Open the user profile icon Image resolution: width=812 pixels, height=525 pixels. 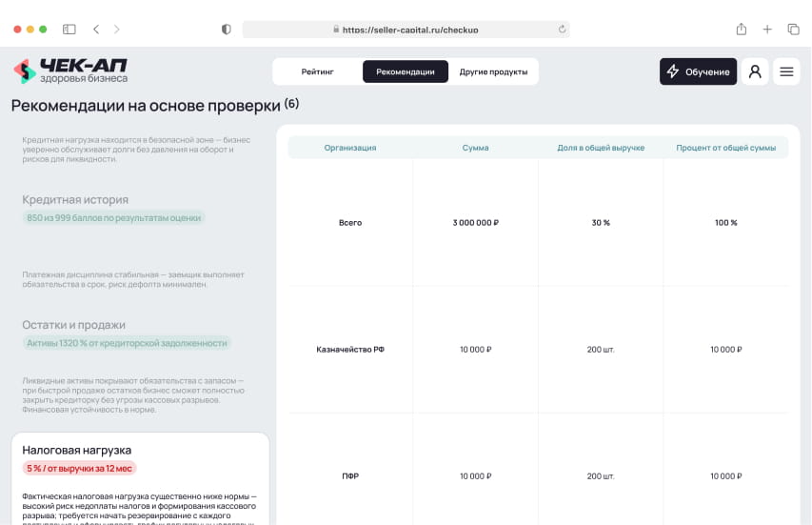755,71
